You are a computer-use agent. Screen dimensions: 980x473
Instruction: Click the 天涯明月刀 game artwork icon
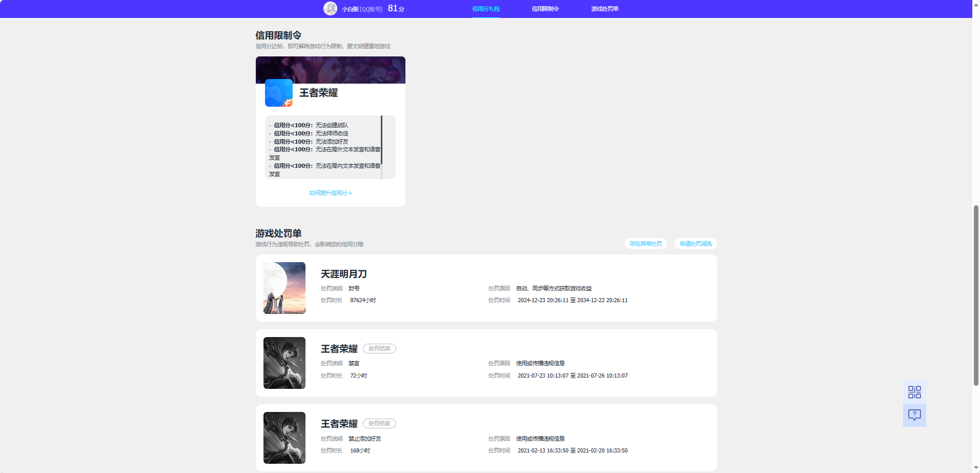(x=284, y=288)
